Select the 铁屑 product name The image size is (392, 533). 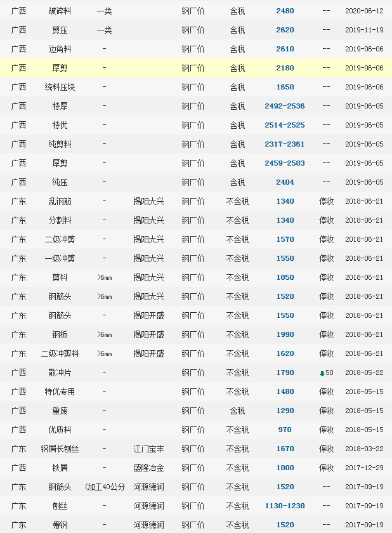pos(60,468)
